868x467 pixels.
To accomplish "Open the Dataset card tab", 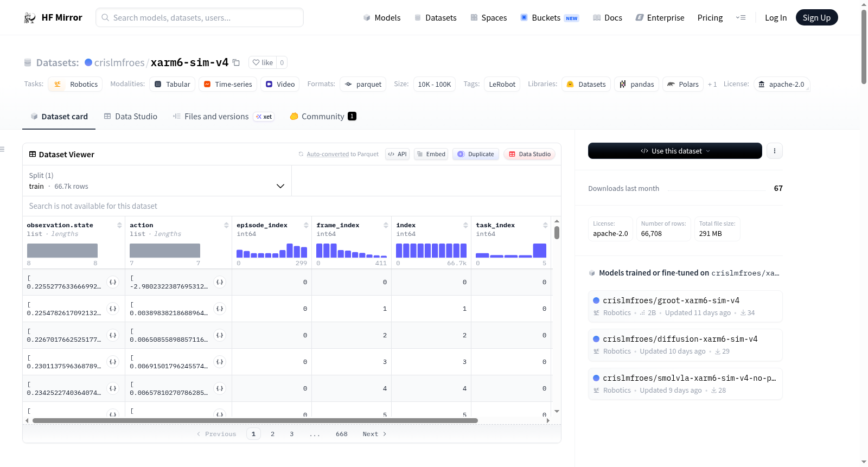I will point(59,117).
